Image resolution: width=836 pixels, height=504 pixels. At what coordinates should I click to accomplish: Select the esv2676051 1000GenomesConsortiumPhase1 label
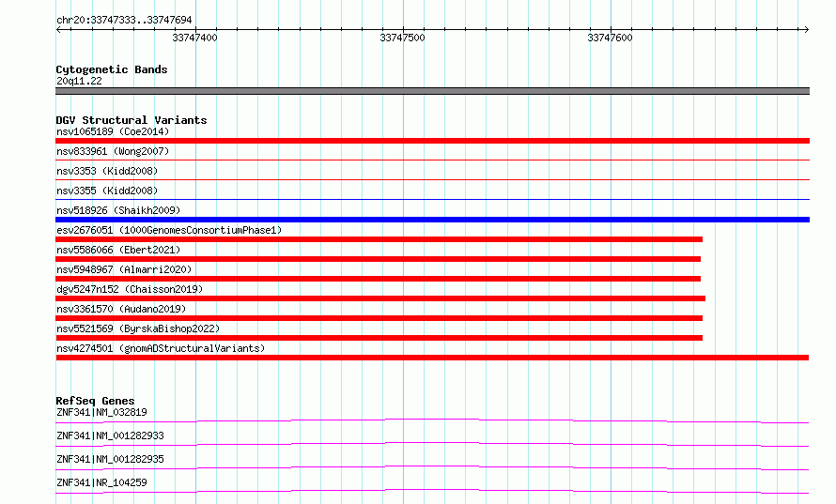(x=169, y=230)
